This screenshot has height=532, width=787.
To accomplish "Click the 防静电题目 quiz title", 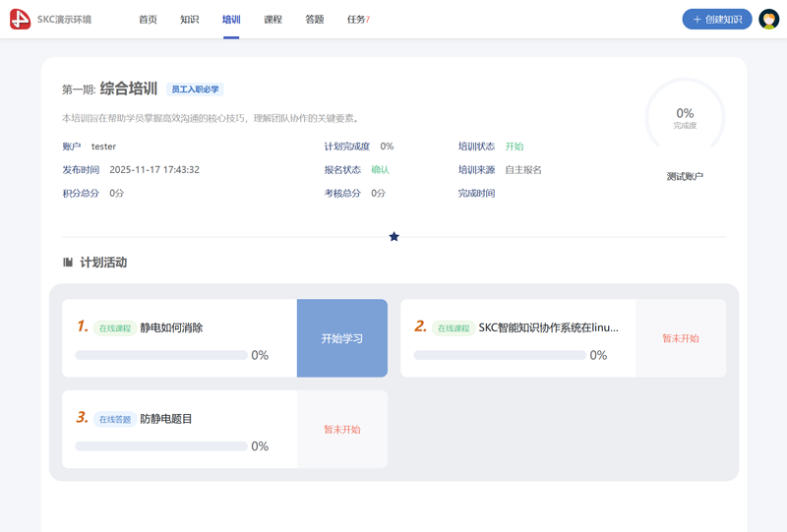I will pyautogui.click(x=166, y=419).
